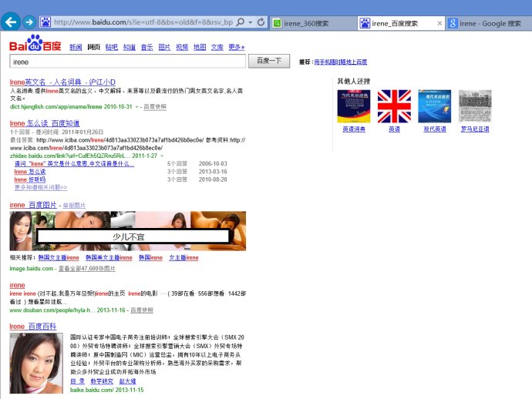
Task: Open the 贴吧 category link
Action: pyautogui.click(x=111, y=47)
